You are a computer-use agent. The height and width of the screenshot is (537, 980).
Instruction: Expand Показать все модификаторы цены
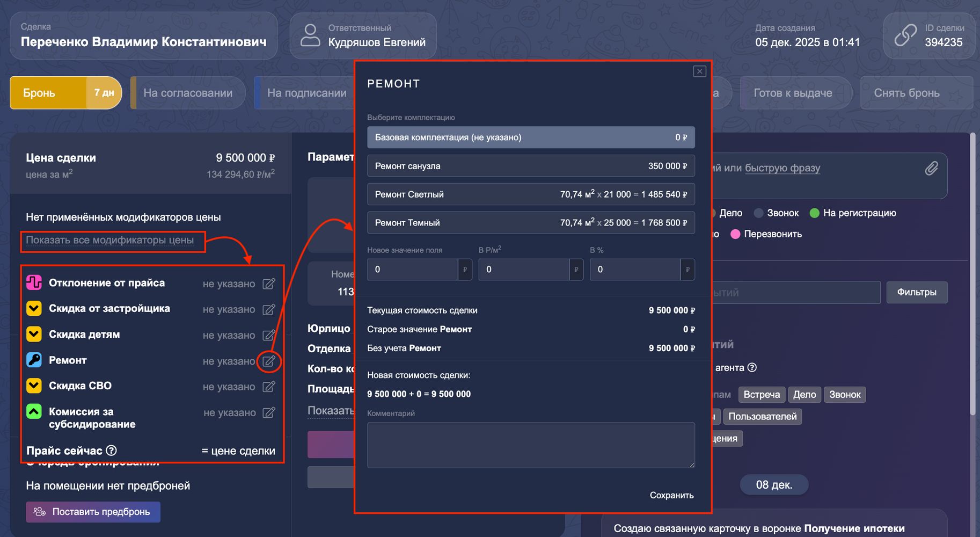(x=110, y=240)
